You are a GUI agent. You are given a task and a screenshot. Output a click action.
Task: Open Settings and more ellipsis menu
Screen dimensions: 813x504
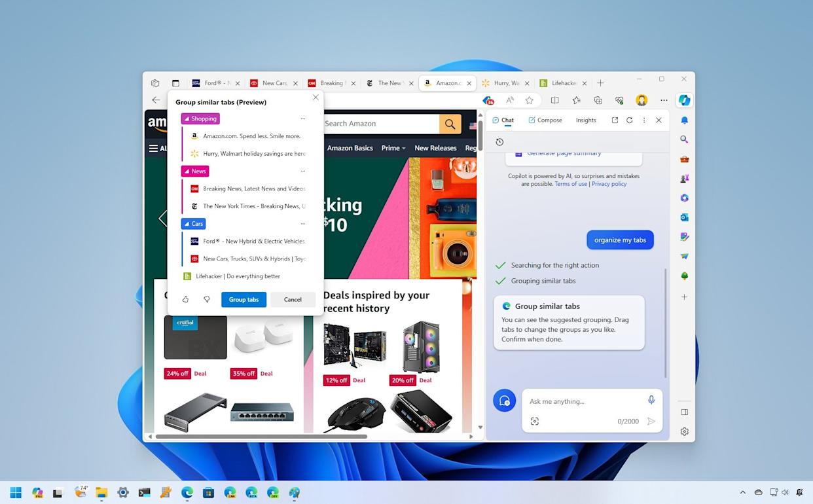pyautogui.click(x=664, y=100)
